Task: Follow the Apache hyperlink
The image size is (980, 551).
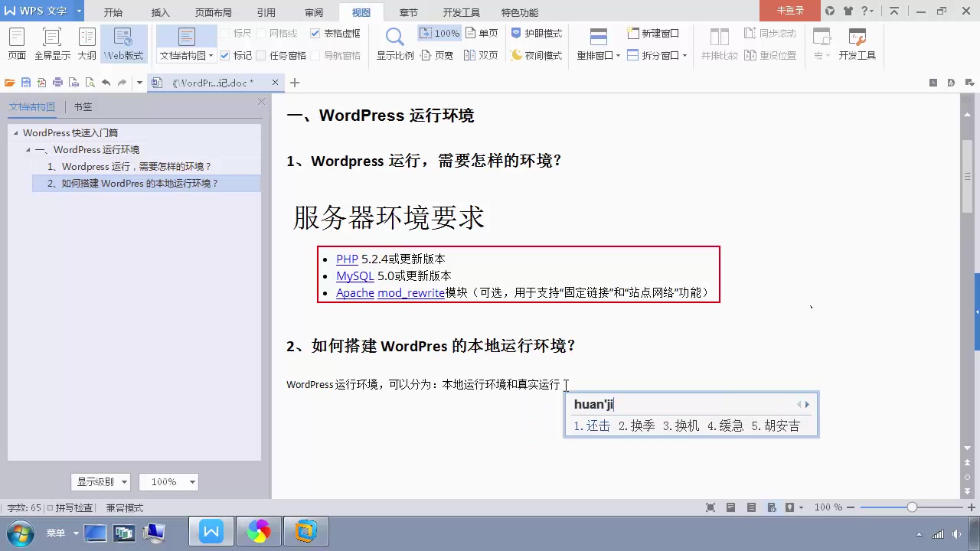Action: pos(355,292)
